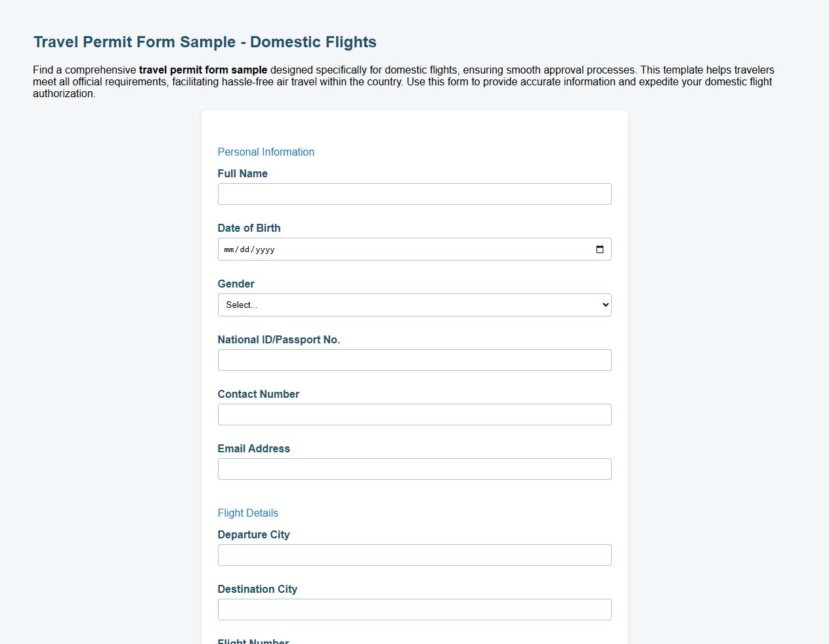
Task: Click the mm segment of the date field
Action: coord(229,249)
